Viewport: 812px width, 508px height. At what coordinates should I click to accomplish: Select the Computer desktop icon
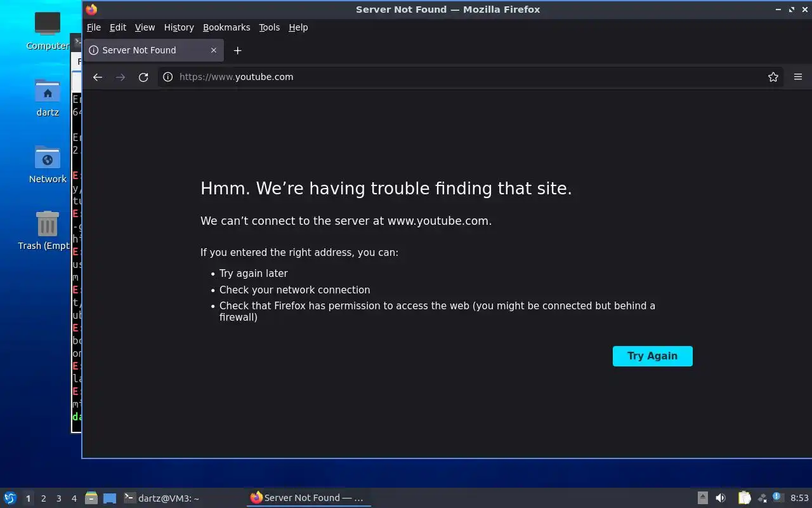tap(48, 30)
